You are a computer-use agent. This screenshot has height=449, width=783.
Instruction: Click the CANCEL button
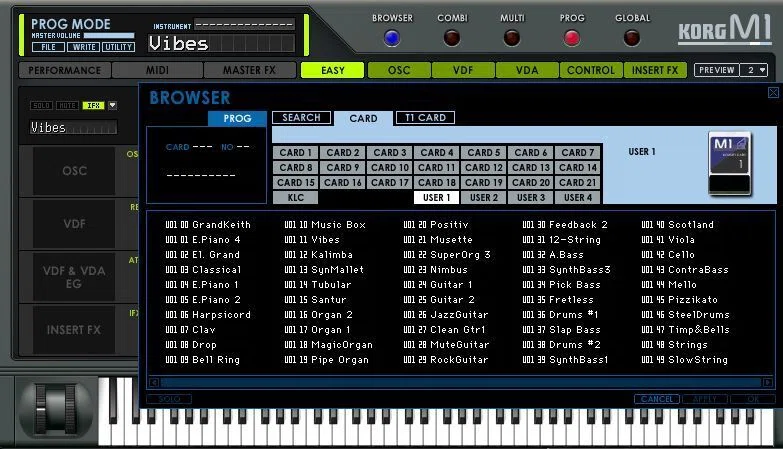tap(657, 399)
